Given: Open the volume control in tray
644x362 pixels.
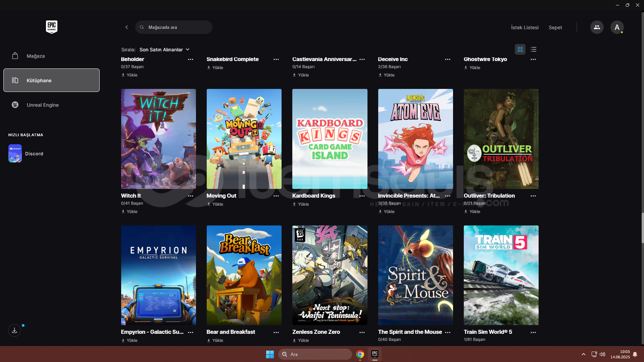Looking at the screenshot, I should point(602,354).
